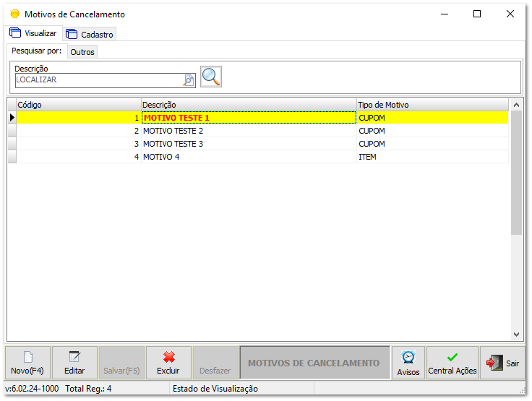Click CUPOM cell in MOTIVO TESTE 3 row
The image size is (532, 401).
coord(432,144)
